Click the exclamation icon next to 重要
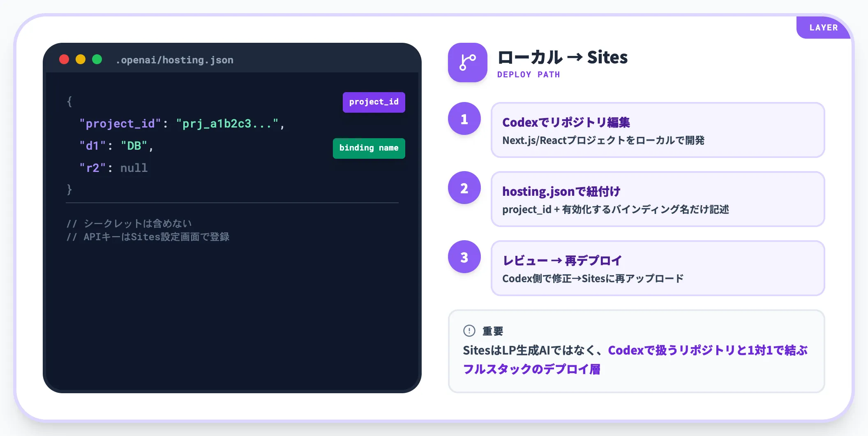This screenshot has height=436, width=868. [469, 331]
